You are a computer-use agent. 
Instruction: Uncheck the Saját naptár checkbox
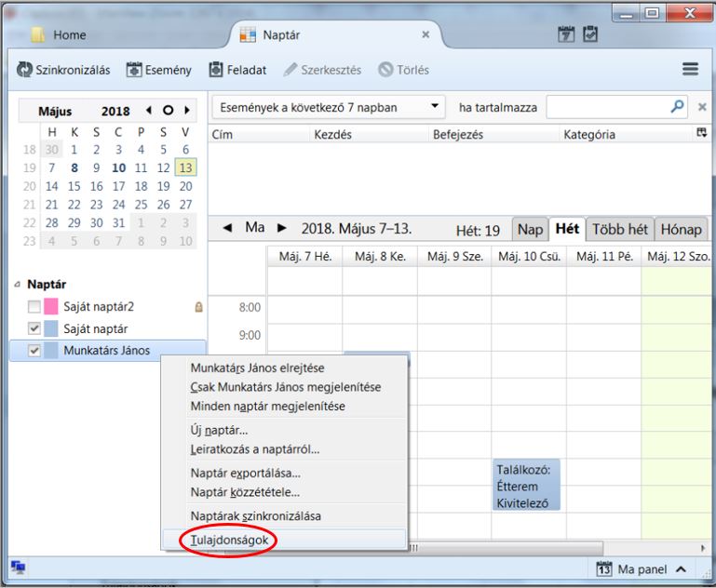coord(34,328)
